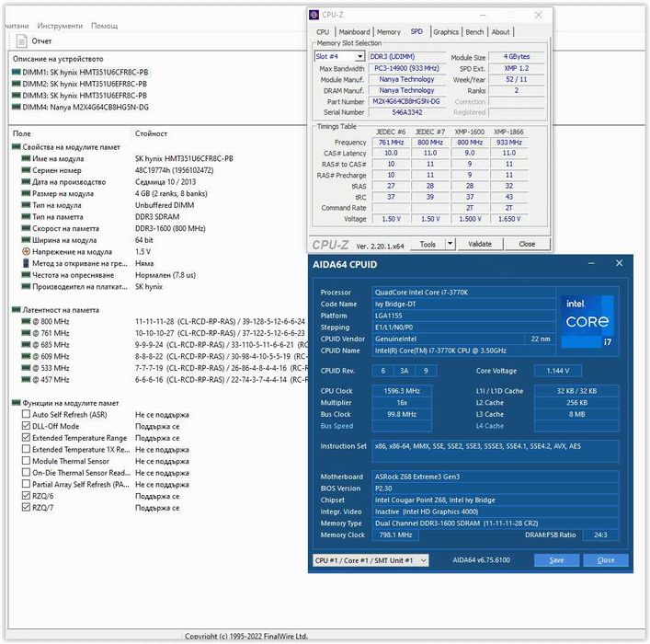Select the 'PC3-14900 (933 MHz)' Max Bandwidth value
The height and width of the screenshot is (644, 650).
point(406,68)
